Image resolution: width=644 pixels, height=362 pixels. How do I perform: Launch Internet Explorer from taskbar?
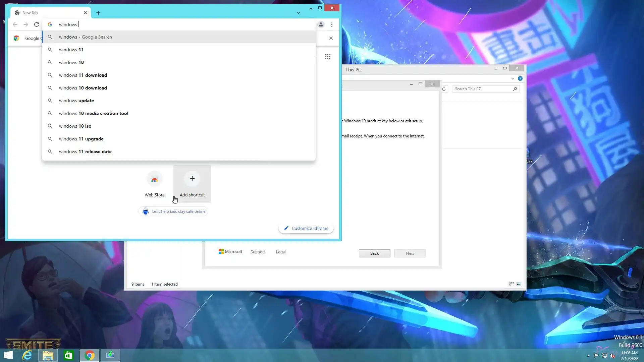[27, 355]
